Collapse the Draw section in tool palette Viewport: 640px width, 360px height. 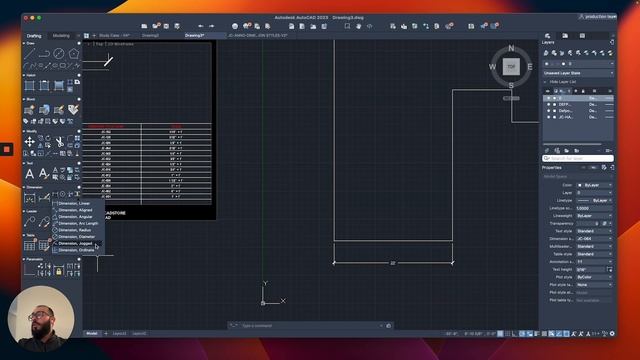[24, 43]
